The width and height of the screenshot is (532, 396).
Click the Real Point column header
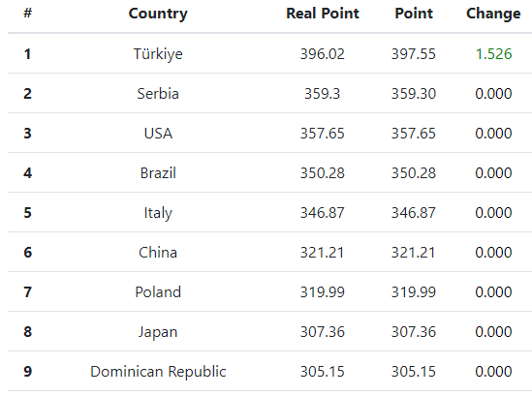tap(323, 14)
